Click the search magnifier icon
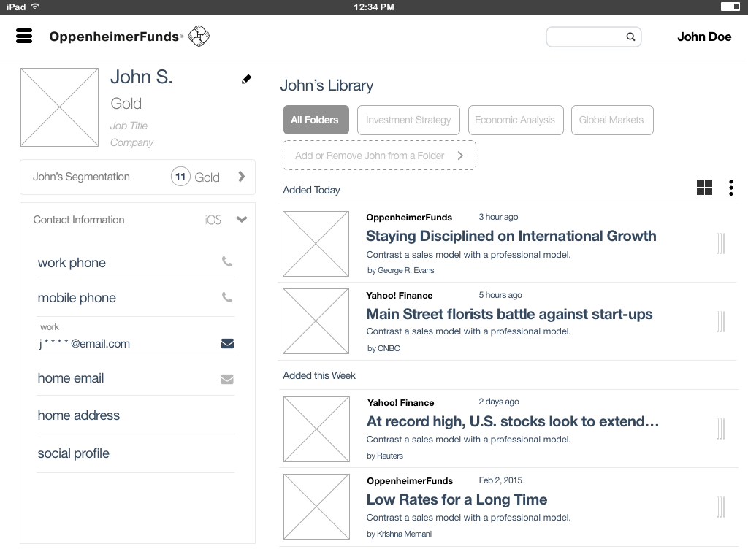This screenshot has height=560, width=748. click(630, 37)
